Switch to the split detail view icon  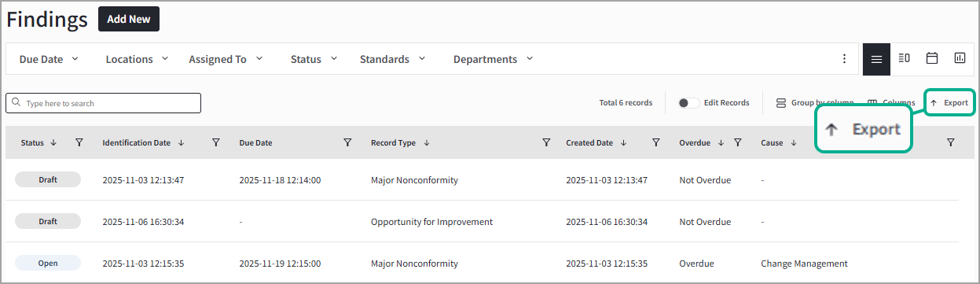(x=904, y=58)
